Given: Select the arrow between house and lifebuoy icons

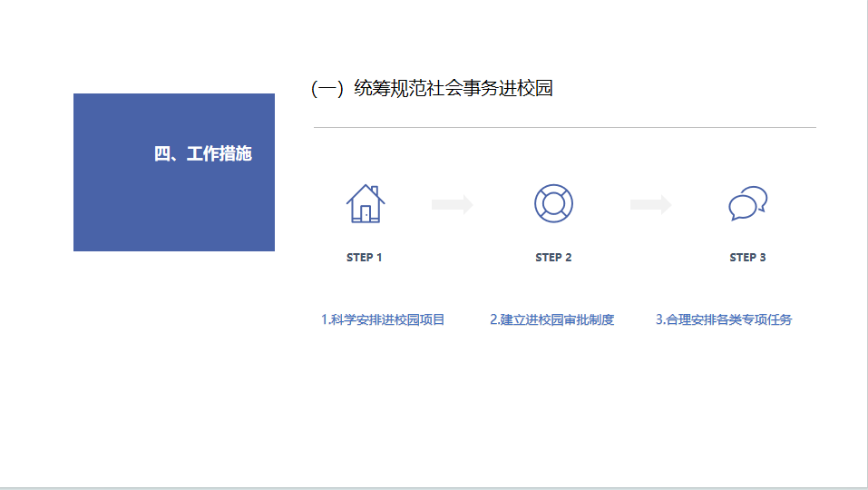Looking at the screenshot, I should click(x=453, y=204).
